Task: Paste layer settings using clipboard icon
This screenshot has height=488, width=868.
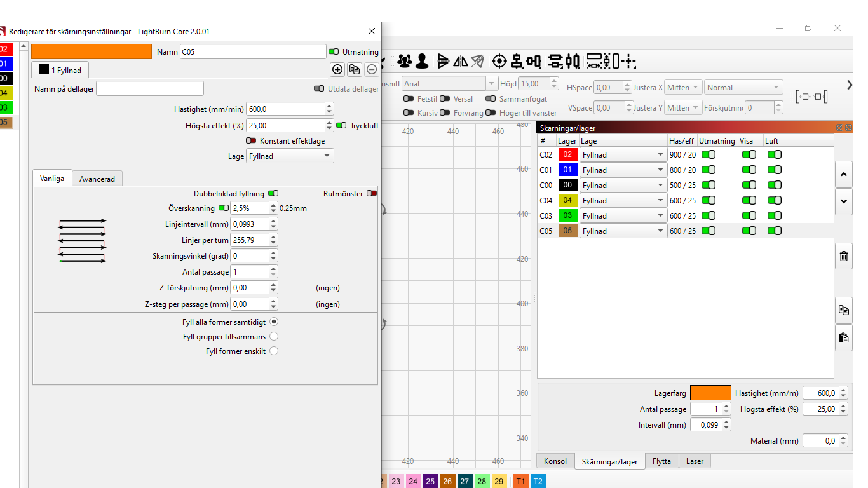Action: pyautogui.click(x=844, y=338)
